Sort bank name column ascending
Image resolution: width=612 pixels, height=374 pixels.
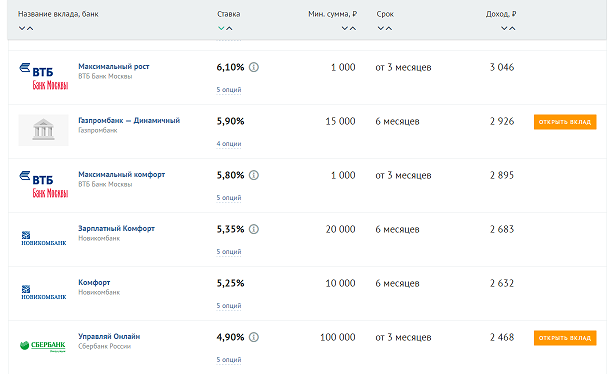coord(30,28)
